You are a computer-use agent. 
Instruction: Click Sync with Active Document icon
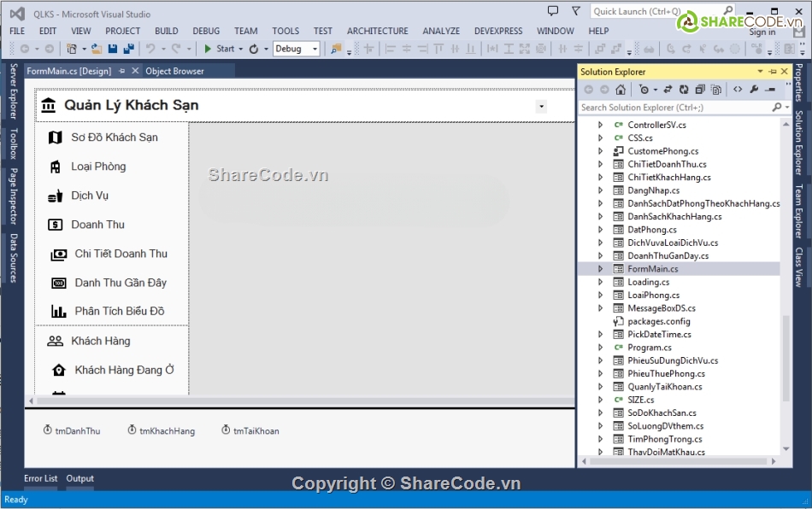(668, 90)
